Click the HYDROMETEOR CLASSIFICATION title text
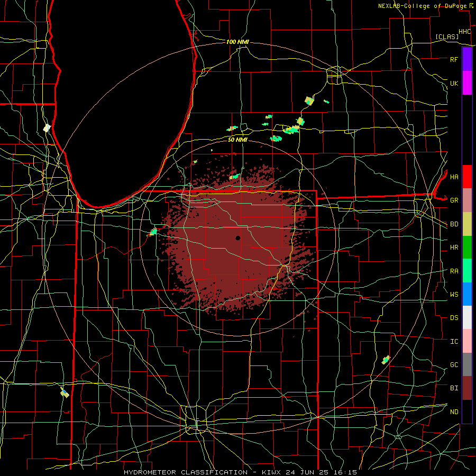 click(186, 472)
